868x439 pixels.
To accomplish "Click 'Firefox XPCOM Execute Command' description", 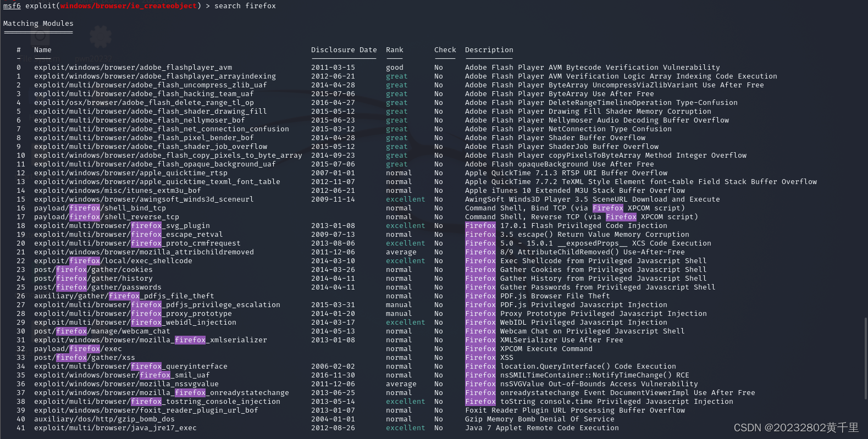I will coord(529,349).
